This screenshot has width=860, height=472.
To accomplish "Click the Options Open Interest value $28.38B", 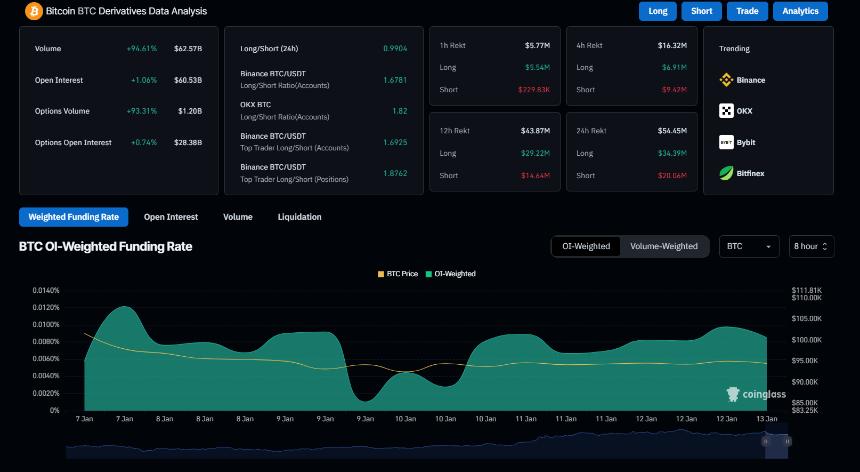I will (x=188, y=143).
